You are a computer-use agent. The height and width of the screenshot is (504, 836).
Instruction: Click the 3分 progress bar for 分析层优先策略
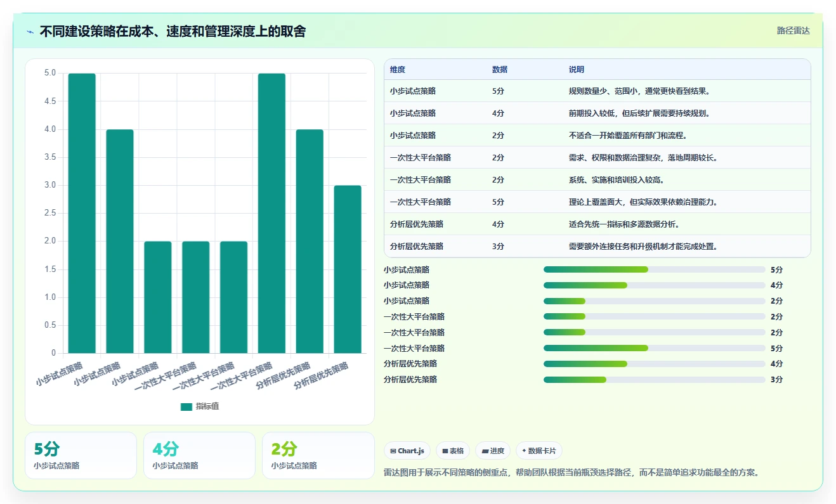(655, 380)
